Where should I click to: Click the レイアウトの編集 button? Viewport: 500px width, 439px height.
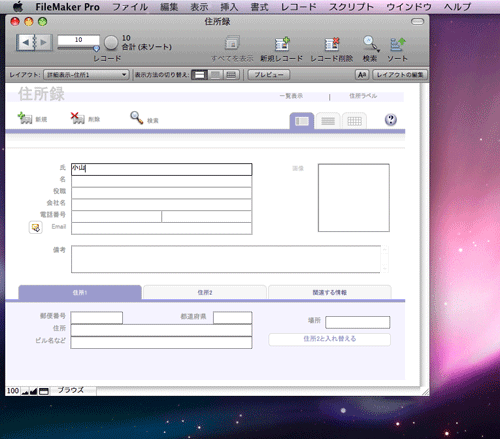click(400, 75)
